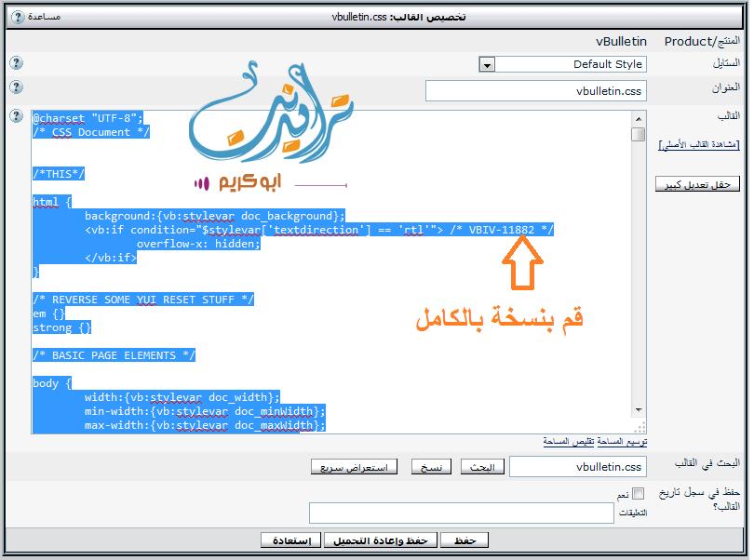Click the "@charset "UTF-8";" line
This screenshot has height=560, width=754.
[x=88, y=118]
